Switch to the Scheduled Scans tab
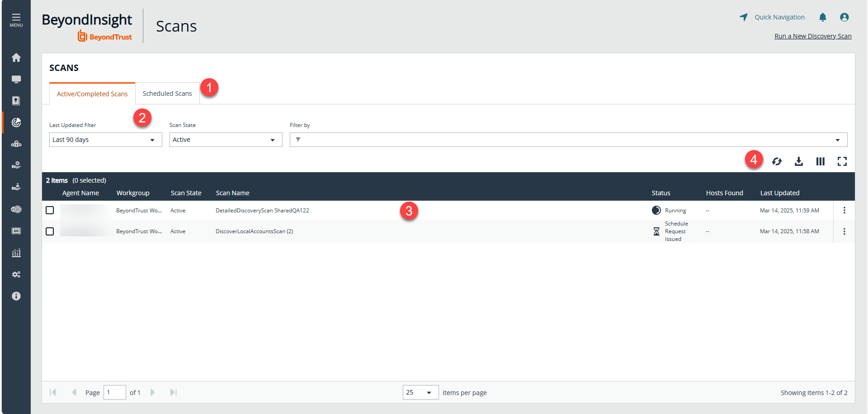Viewport: 868px width, 414px height. [x=167, y=94]
